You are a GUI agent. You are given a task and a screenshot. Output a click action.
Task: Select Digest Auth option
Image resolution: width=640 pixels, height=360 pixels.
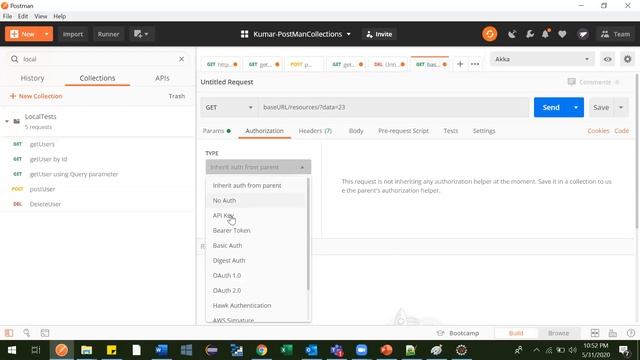[257, 260]
